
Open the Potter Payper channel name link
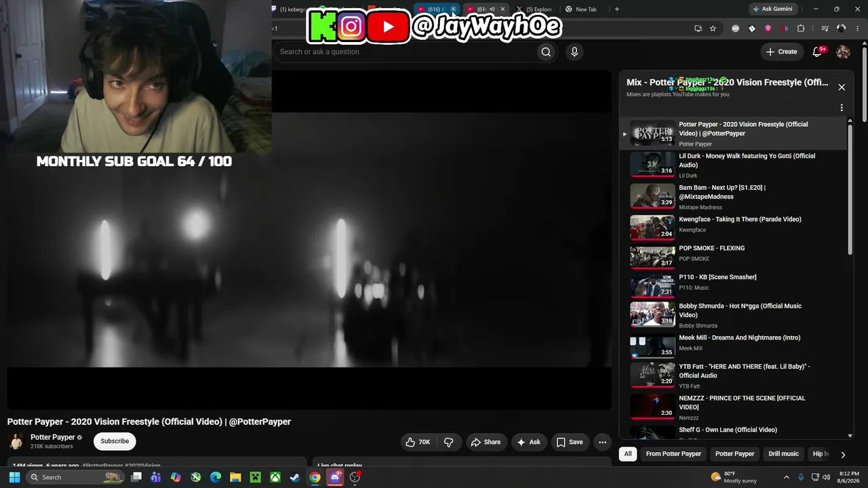pos(53,437)
